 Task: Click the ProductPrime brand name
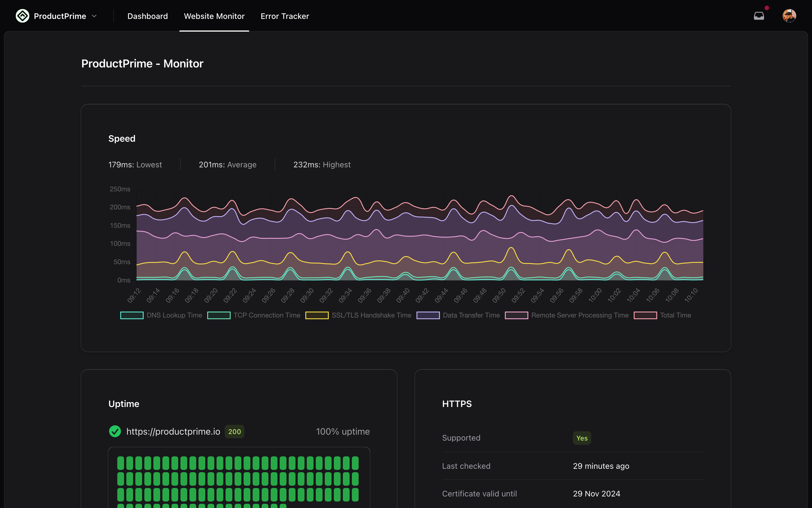60,16
